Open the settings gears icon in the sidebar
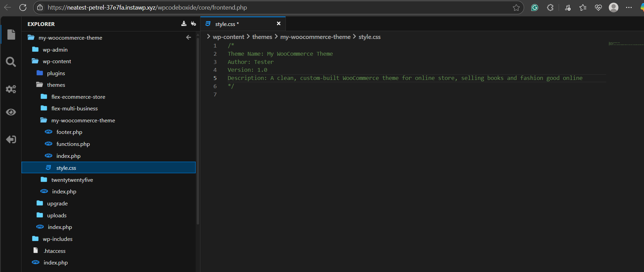The width and height of the screenshot is (644, 272). pyautogui.click(x=11, y=89)
